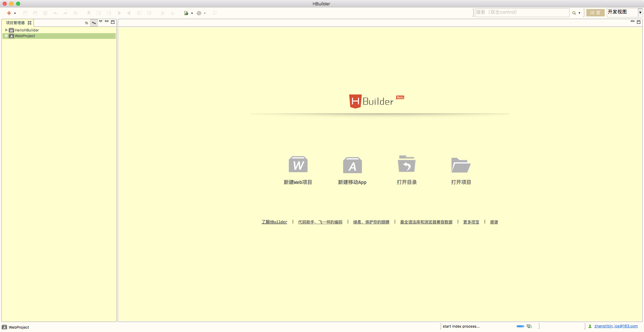
Task: Click the red plus New icon
Action: pos(9,13)
